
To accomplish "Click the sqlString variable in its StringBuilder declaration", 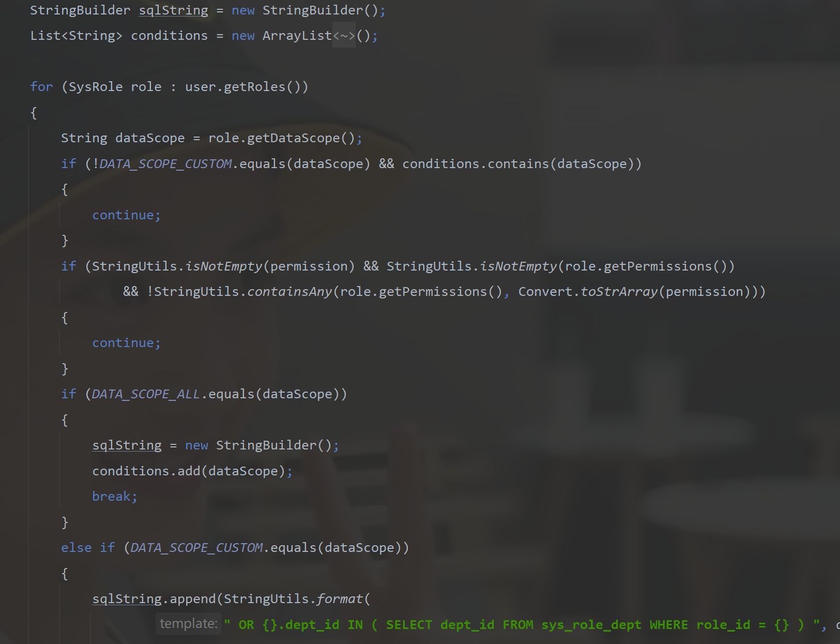I will [173, 10].
